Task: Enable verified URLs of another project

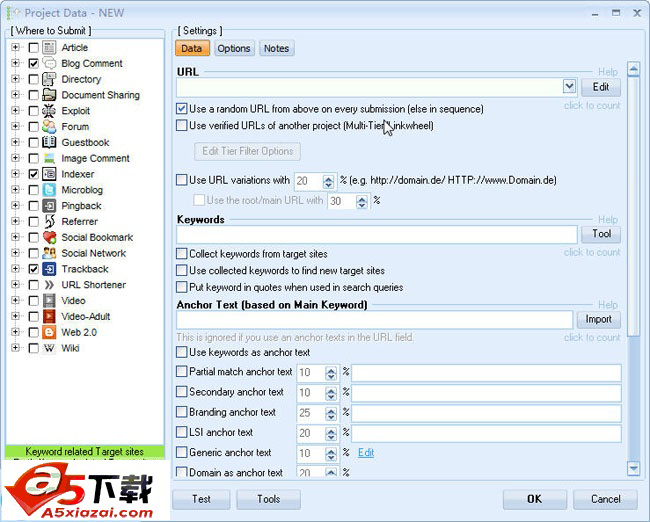Action: coord(182,125)
